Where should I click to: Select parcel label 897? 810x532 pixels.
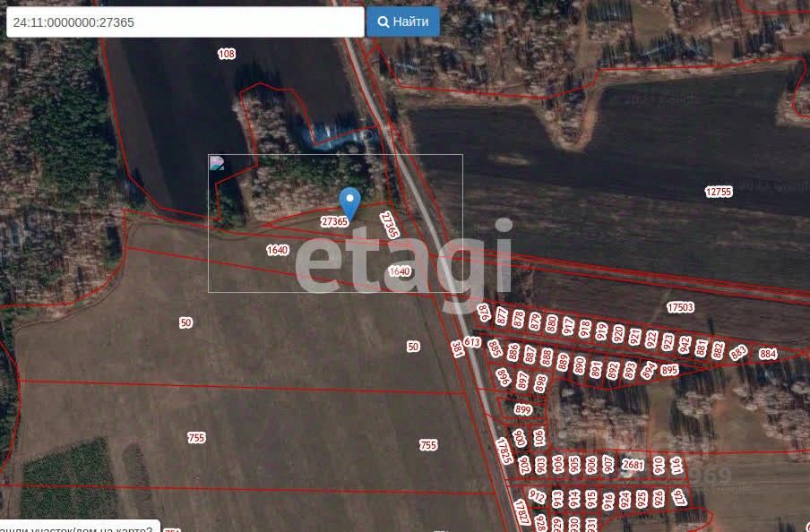(522, 382)
